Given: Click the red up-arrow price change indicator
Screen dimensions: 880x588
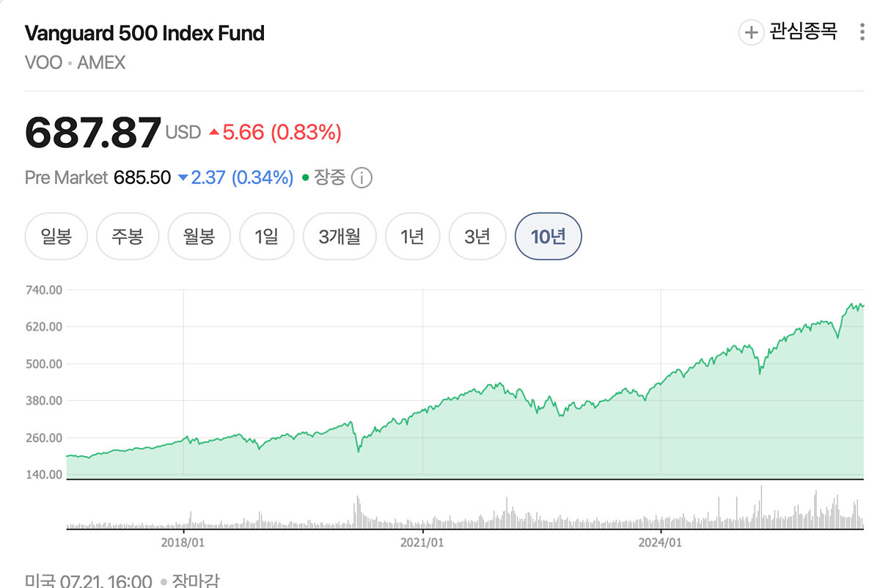Looking at the screenshot, I should (214, 133).
